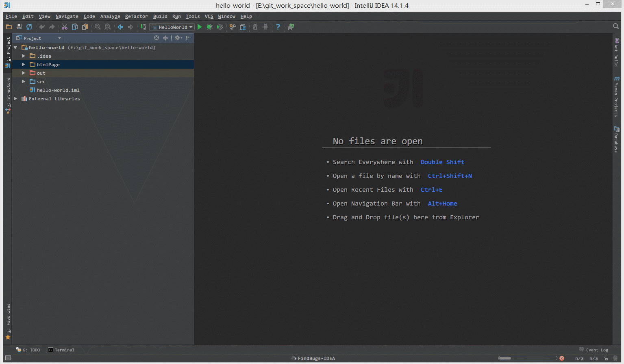Open the Terminal tool window tab

61,350
